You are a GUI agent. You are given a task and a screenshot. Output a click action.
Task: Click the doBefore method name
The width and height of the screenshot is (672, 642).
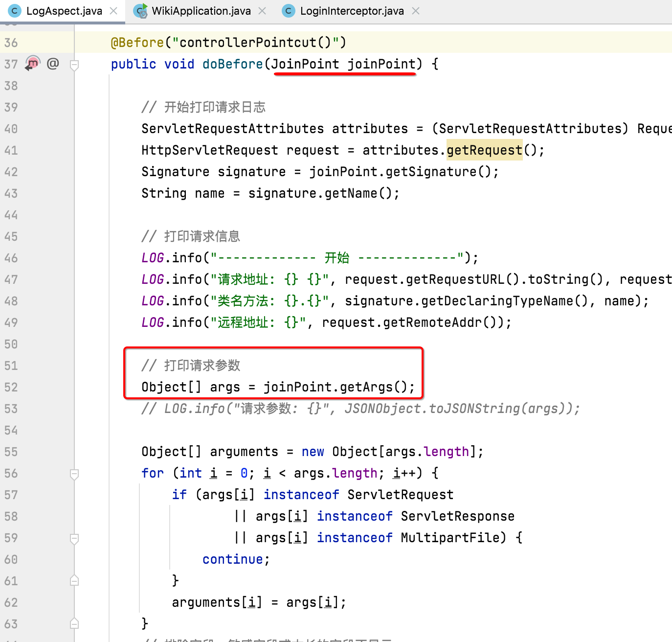(233, 64)
